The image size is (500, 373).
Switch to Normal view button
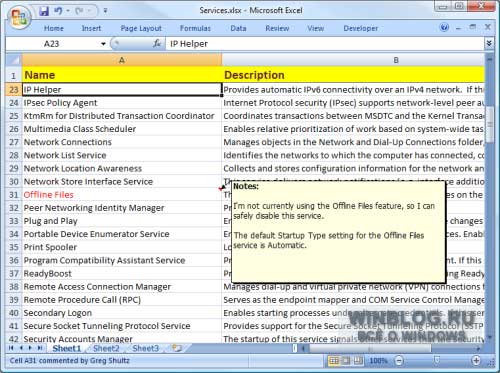[334, 361]
